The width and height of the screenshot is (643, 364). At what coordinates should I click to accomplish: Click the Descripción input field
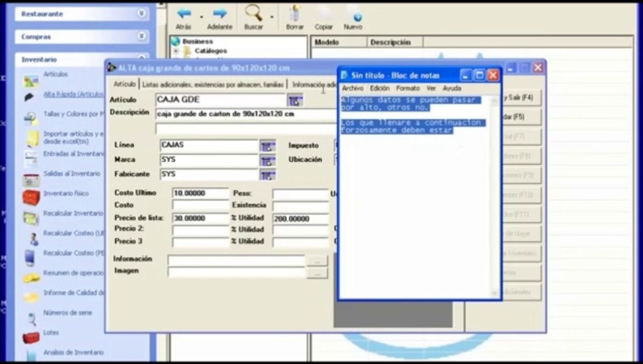[246, 114]
